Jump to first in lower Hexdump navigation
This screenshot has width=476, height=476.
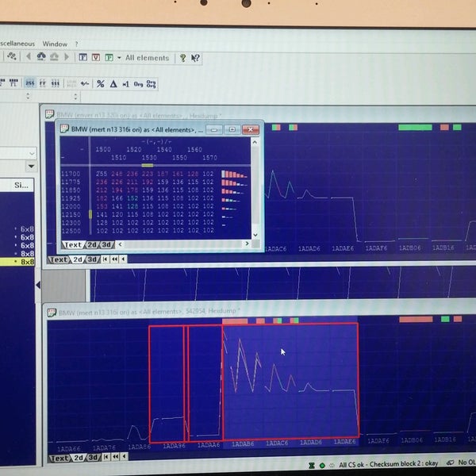click(106, 457)
